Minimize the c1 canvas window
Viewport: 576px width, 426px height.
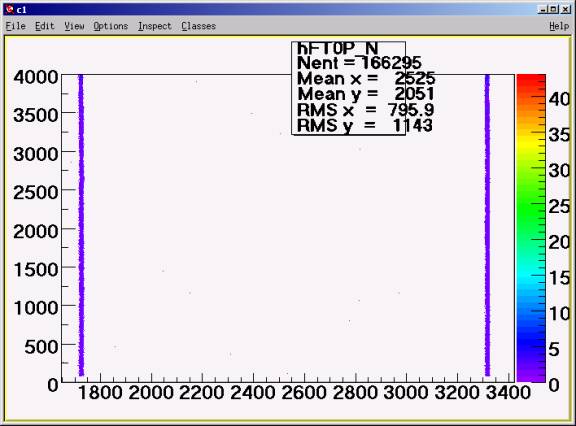point(543,9)
